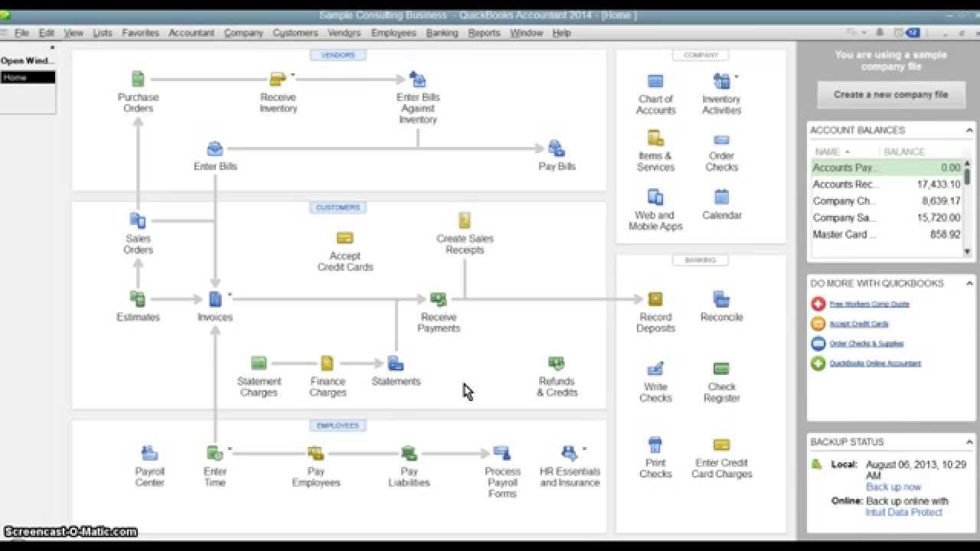Open Order Checks & Supplies link
Image resolution: width=980 pixels, height=551 pixels.
point(866,344)
